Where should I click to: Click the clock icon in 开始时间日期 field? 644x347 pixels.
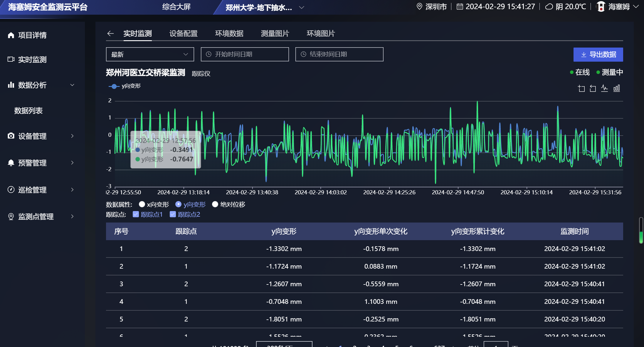pos(208,54)
